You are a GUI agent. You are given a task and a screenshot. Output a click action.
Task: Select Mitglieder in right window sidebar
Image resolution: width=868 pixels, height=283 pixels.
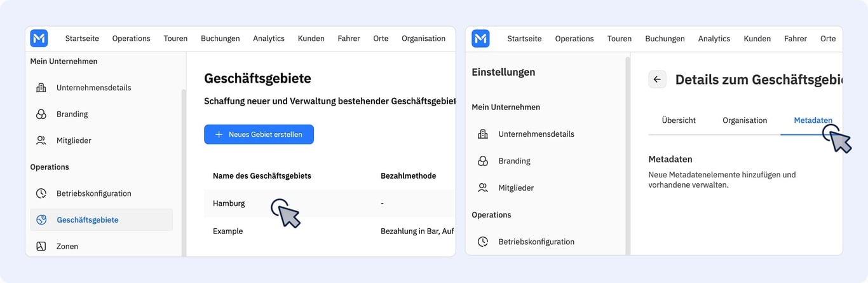tap(516, 188)
